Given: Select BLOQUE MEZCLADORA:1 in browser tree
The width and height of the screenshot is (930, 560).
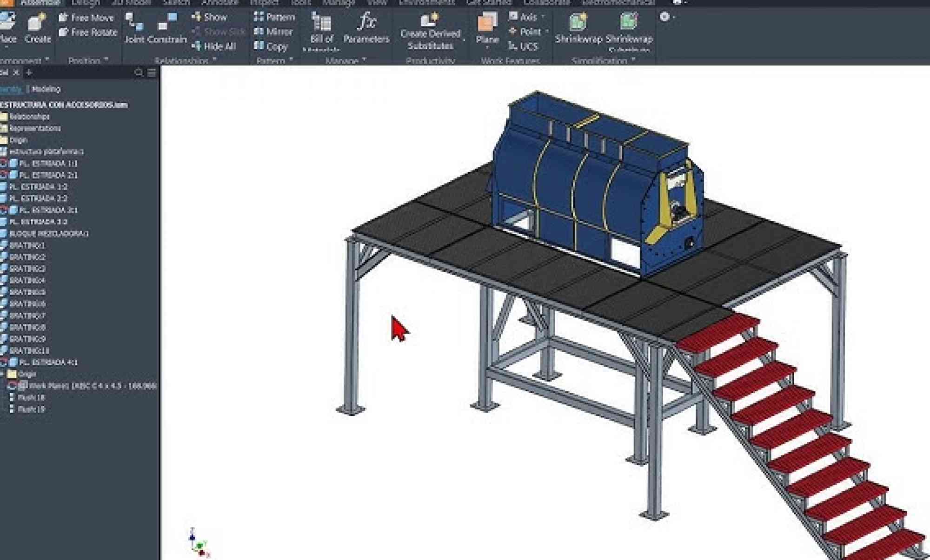Looking at the screenshot, I should tap(49, 233).
